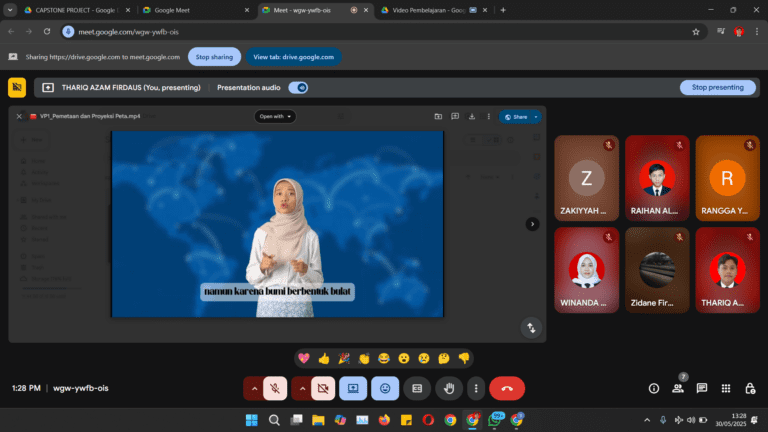This screenshot has height=432, width=768.
Task: Toggle the Presentation audio switch
Action: click(298, 88)
